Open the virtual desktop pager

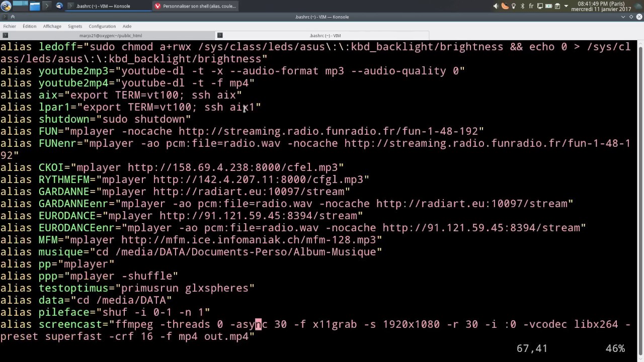click(20, 6)
